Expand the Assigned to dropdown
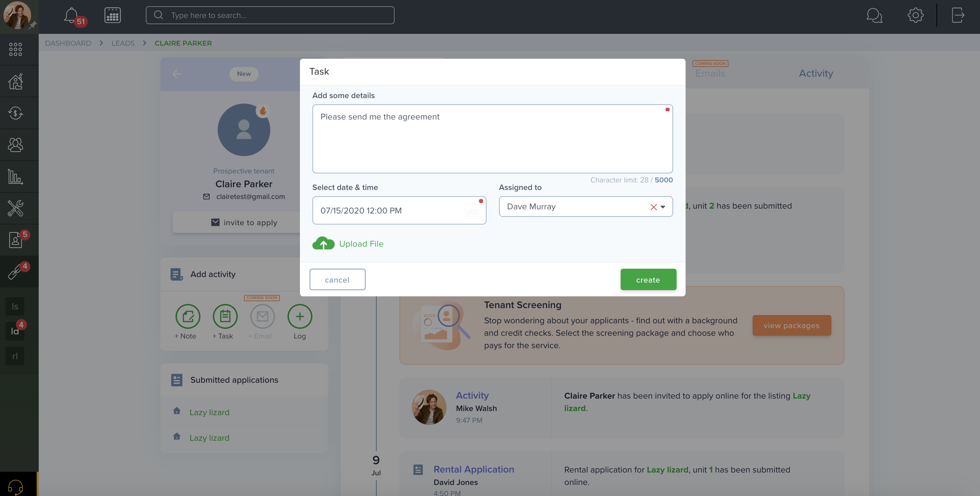 click(x=663, y=207)
